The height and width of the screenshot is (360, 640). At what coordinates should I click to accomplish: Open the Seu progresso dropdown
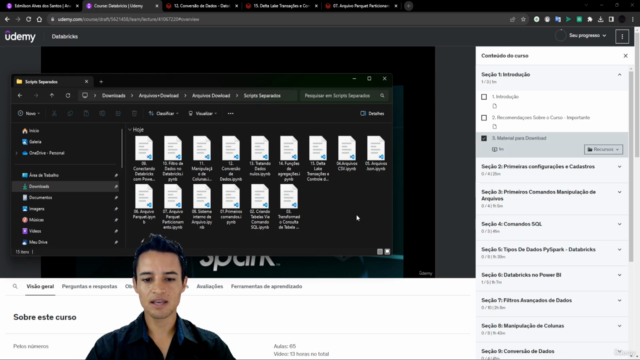pyautogui.click(x=588, y=36)
